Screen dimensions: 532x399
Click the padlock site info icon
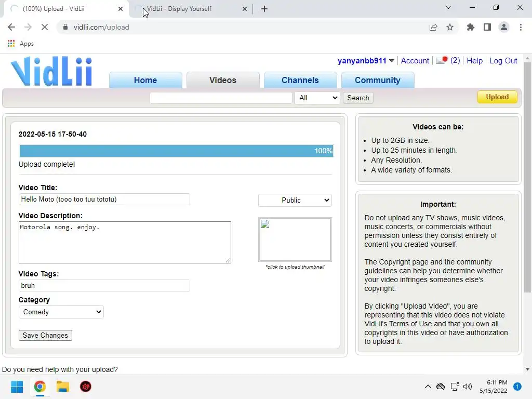65,27
